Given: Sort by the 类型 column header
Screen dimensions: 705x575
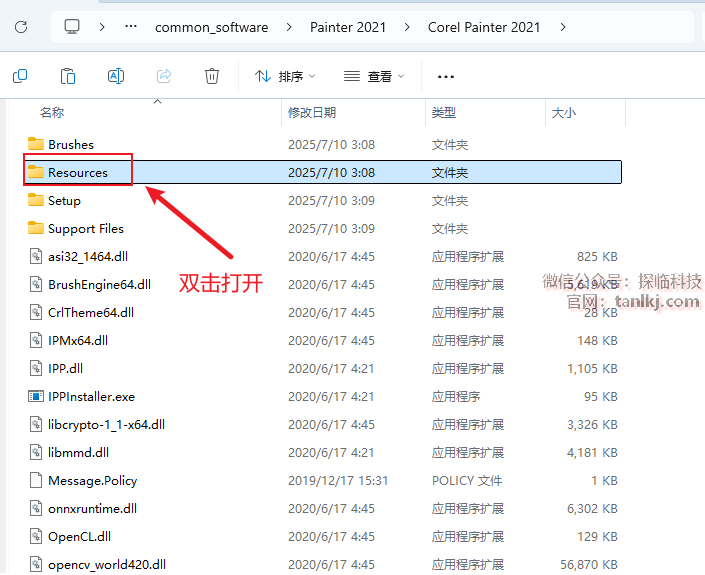Looking at the screenshot, I should (444, 112).
